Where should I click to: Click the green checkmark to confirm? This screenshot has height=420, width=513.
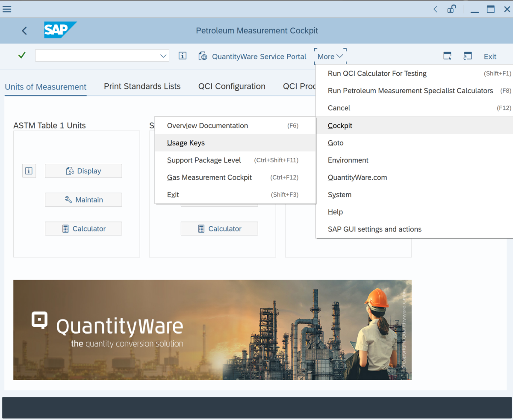coord(21,56)
